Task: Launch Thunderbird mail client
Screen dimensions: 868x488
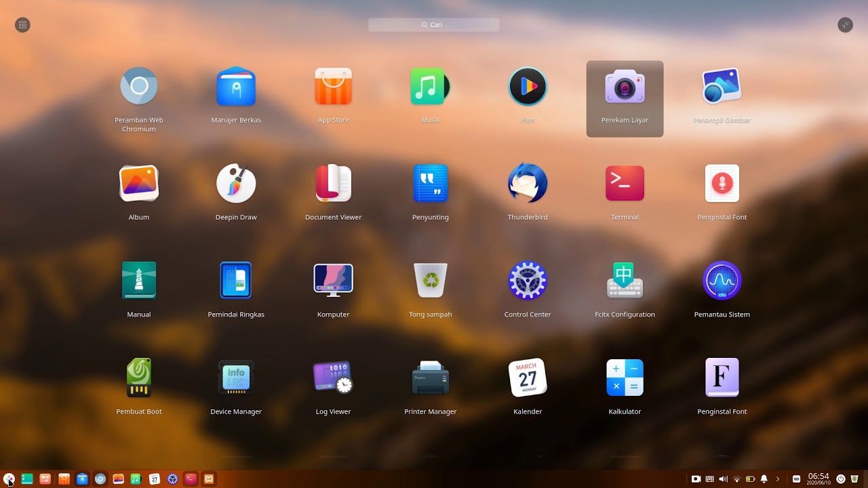Action: pyautogui.click(x=528, y=184)
